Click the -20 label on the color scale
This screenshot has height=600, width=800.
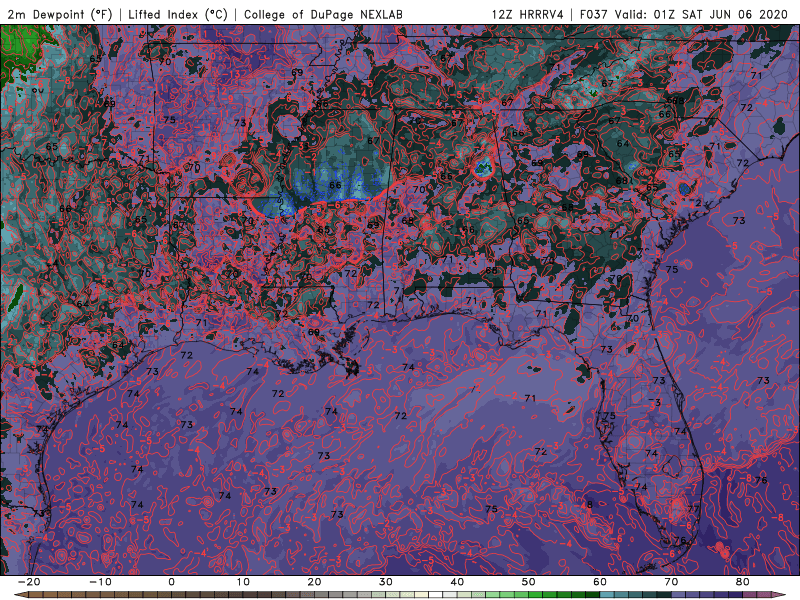click(x=29, y=582)
